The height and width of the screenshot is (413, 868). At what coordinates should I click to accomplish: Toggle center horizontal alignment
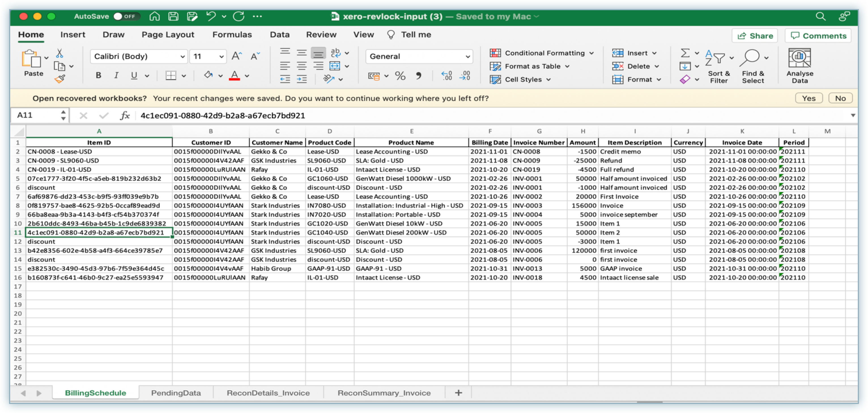tap(302, 66)
